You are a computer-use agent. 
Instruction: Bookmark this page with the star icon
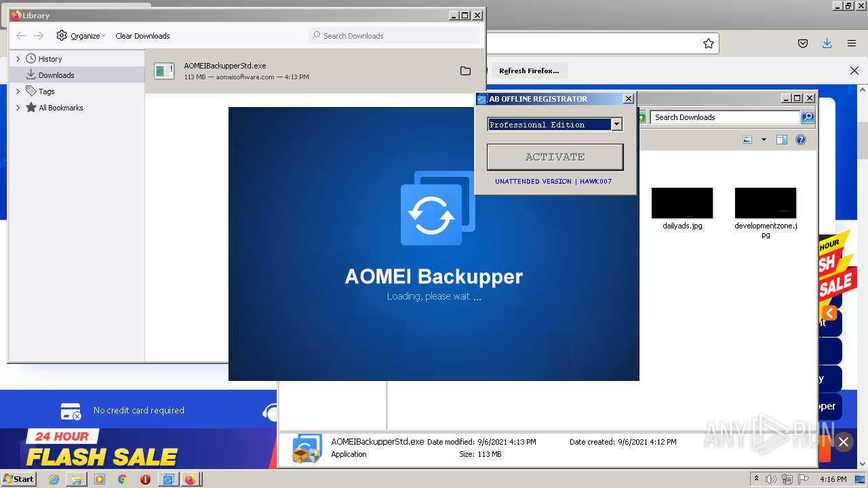(x=709, y=43)
